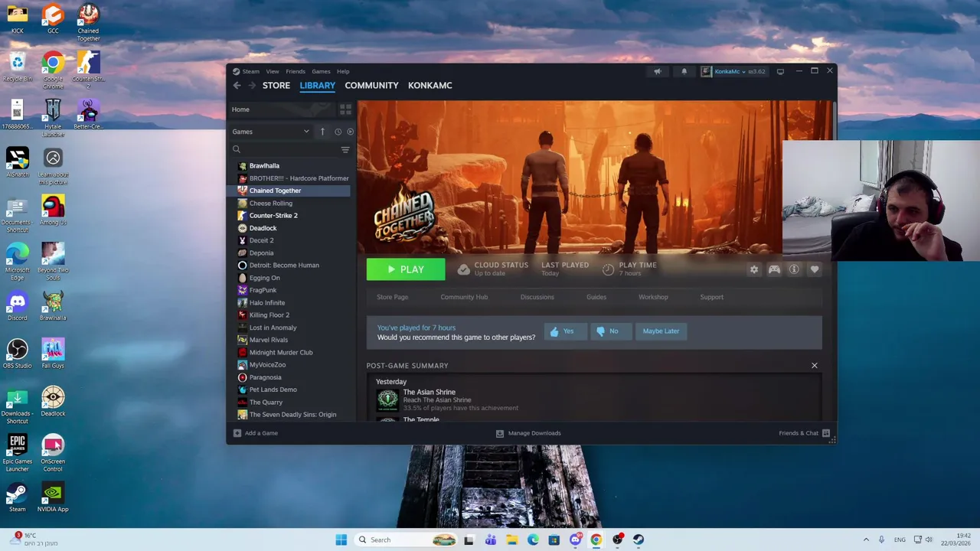Open Friends & Chat
The height and width of the screenshot is (551, 980).
[804, 433]
